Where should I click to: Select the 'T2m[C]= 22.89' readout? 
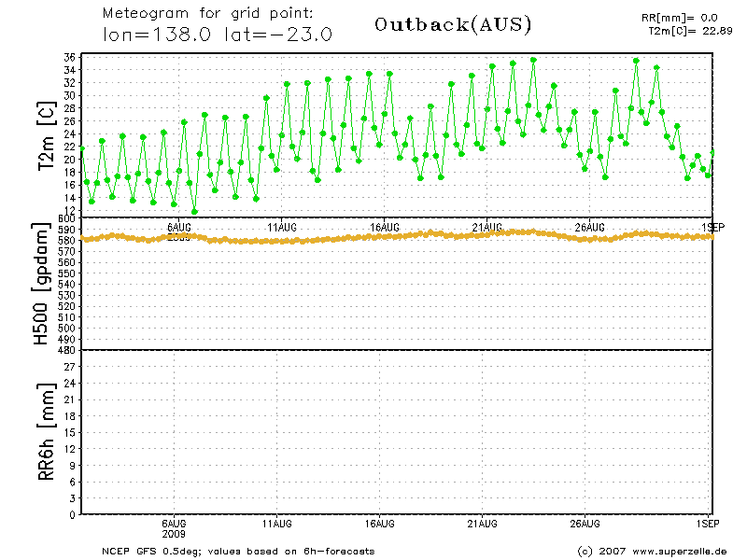690,31
